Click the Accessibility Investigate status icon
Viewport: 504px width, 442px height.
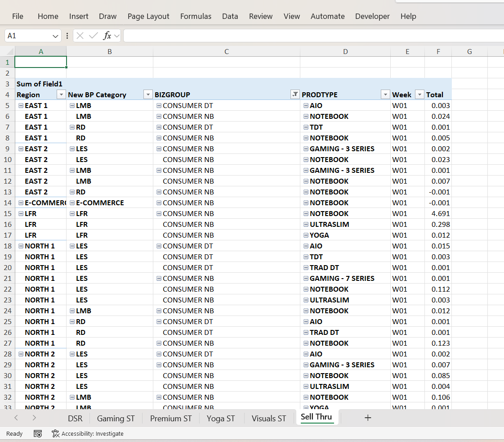[x=55, y=433]
